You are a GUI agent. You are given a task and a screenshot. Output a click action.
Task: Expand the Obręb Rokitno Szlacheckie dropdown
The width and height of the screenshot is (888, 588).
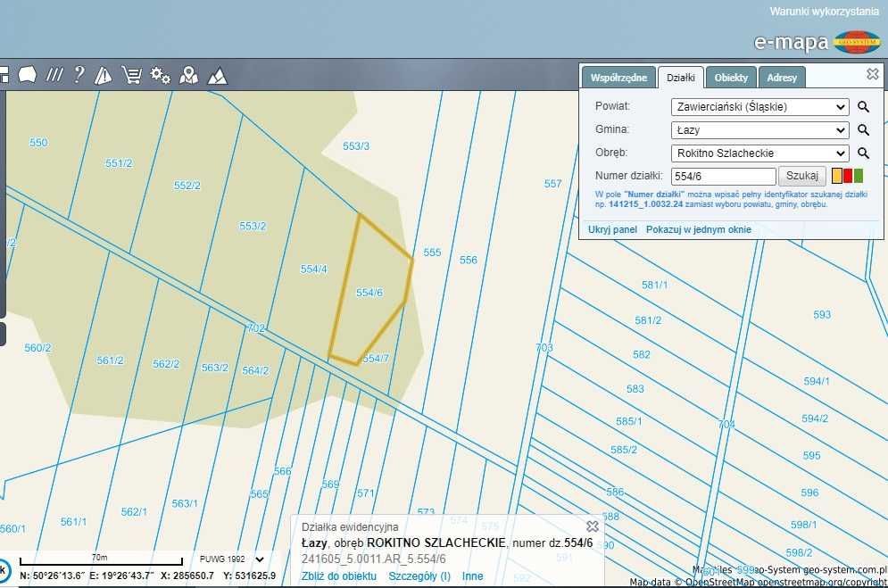coord(759,153)
